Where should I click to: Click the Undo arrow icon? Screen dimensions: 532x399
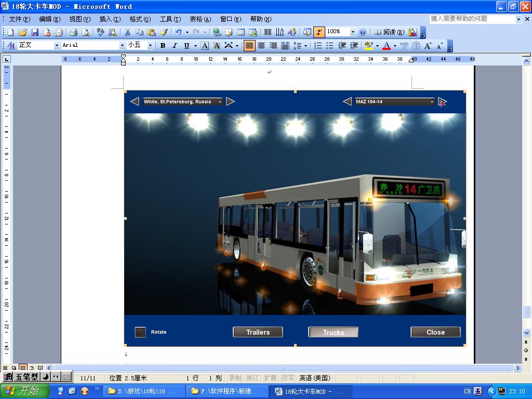178,32
